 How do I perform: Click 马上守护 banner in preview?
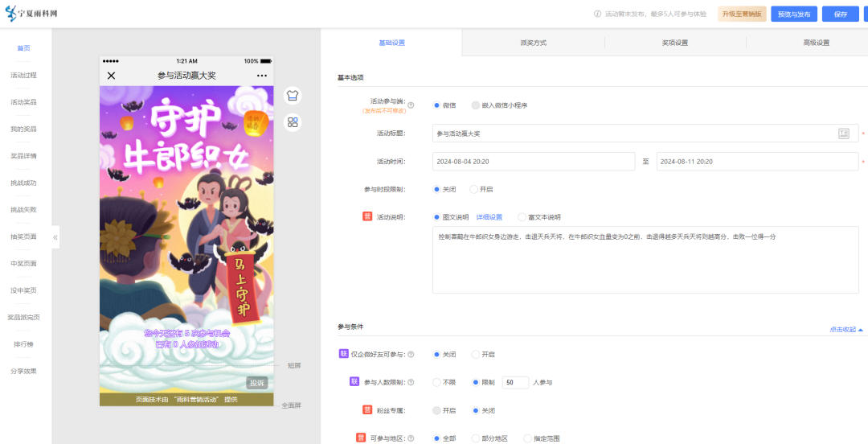[243, 286]
